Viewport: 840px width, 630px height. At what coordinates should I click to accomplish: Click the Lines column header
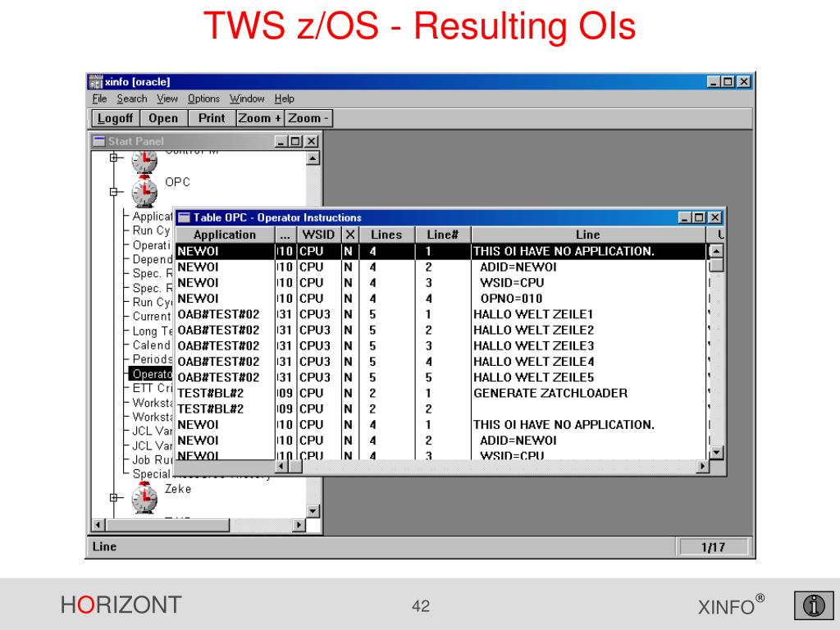coord(386,235)
